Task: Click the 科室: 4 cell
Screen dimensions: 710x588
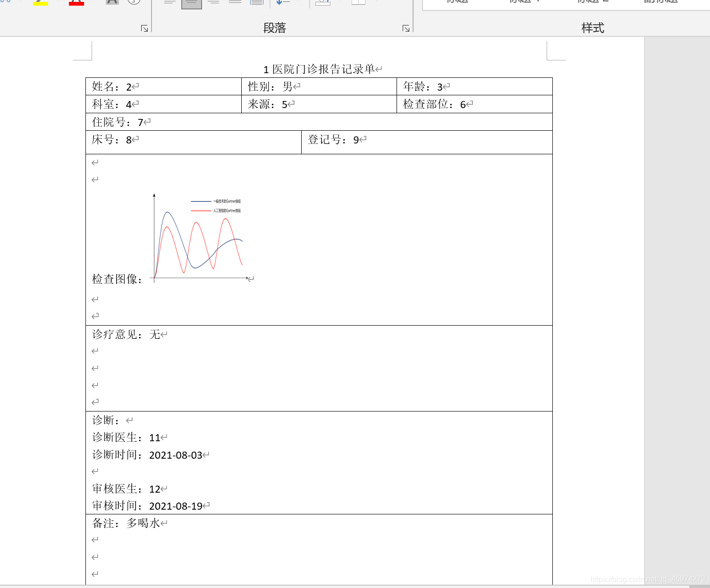Action: pyautogui.click(x=163, y=104)
